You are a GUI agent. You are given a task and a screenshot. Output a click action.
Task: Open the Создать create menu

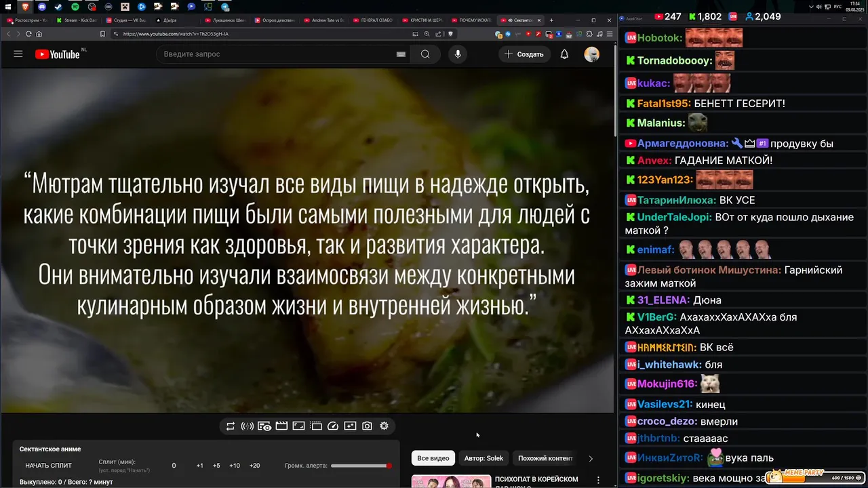(524, 54)
